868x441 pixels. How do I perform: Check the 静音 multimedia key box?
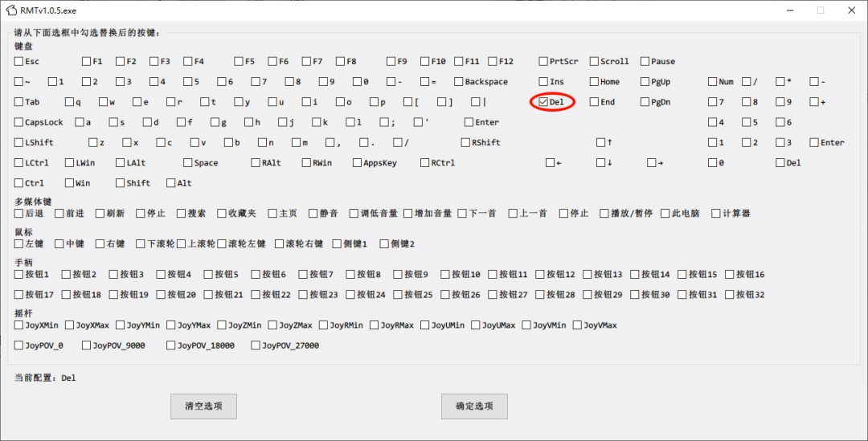313,214
